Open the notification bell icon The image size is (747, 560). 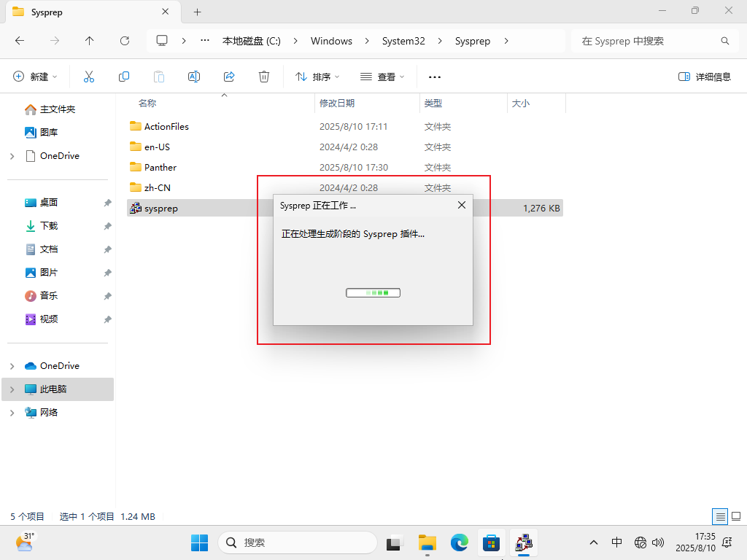click(x=727, y=542)
